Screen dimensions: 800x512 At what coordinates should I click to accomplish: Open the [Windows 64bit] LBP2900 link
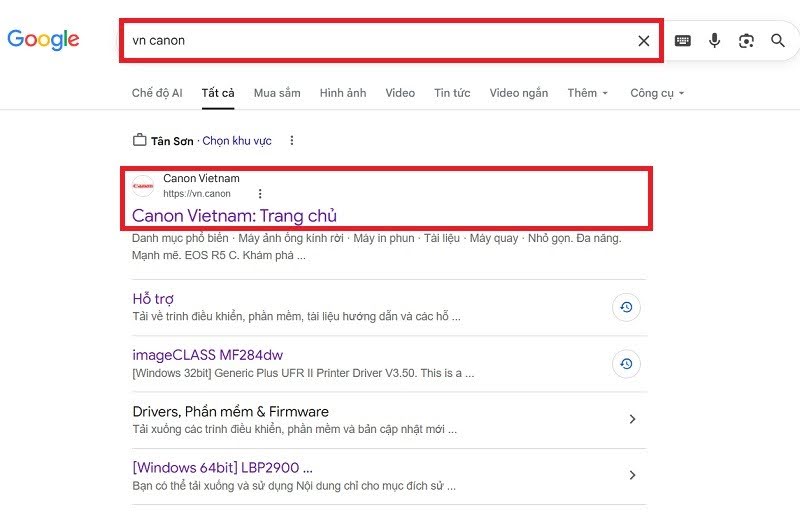(222, 468)
